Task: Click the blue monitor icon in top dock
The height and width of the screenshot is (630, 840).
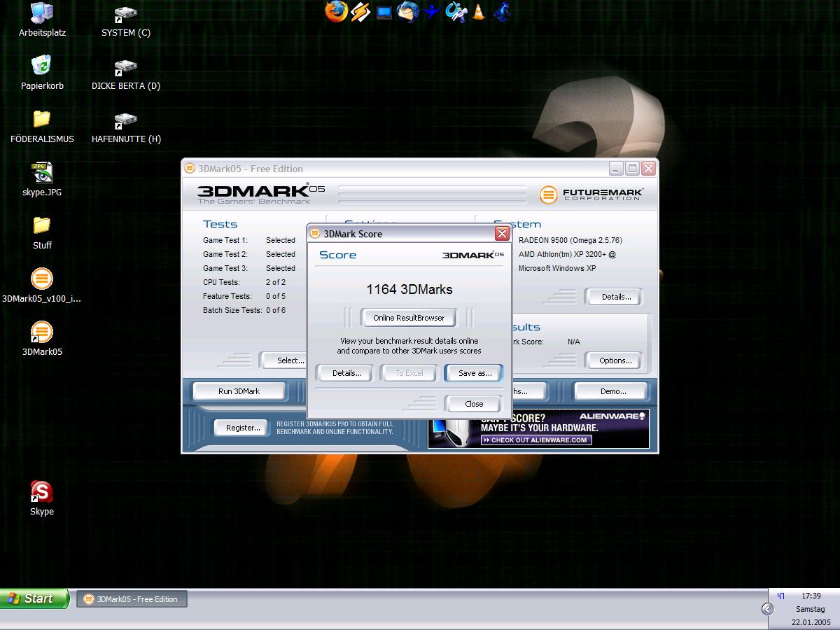Action: (384, 12)
